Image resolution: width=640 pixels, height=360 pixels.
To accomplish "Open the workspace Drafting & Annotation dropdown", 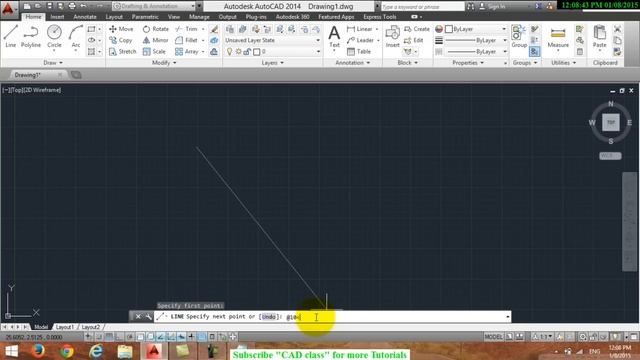I will tap(154, 6).
